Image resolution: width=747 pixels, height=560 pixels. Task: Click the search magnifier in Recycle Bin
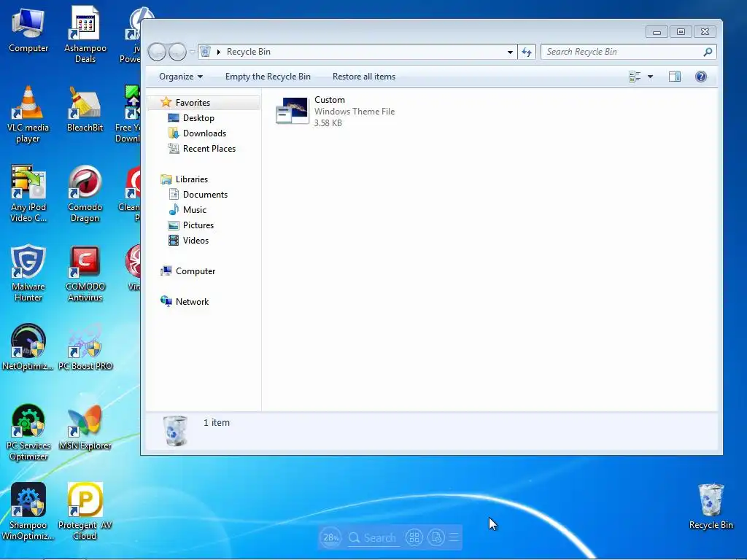click(708, 52)
